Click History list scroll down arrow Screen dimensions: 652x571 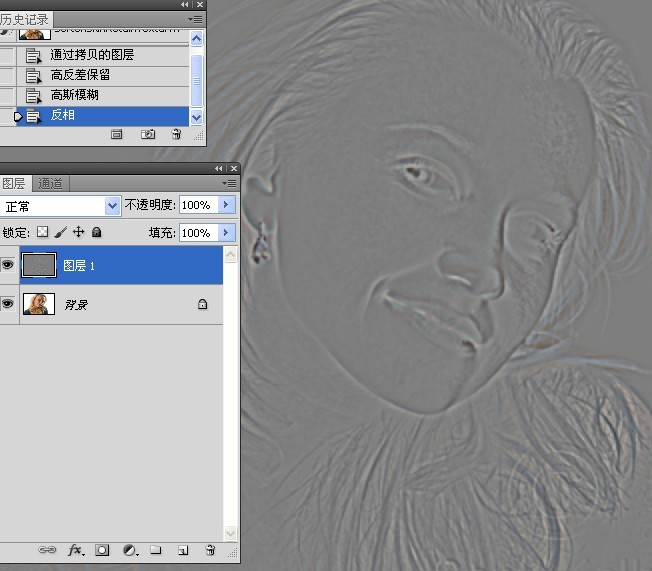[196, 117]
